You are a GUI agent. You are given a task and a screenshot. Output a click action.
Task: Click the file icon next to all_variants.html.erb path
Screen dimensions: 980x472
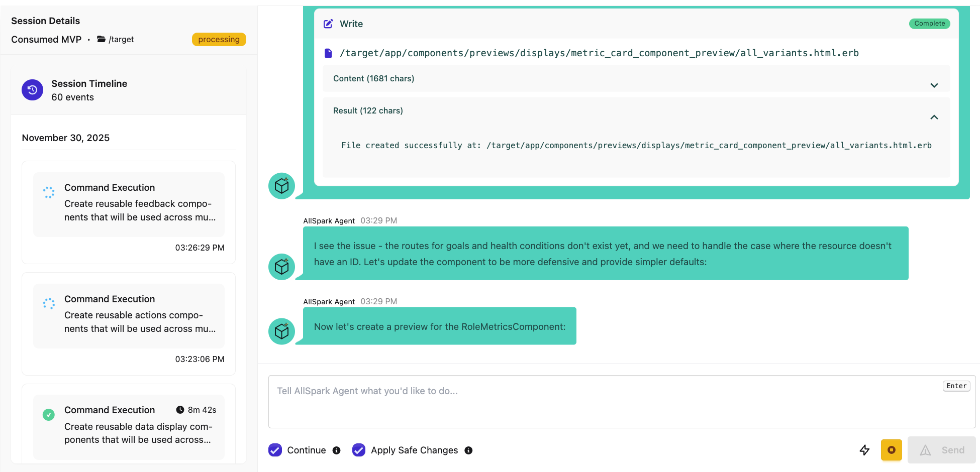[x=329, y=53]
